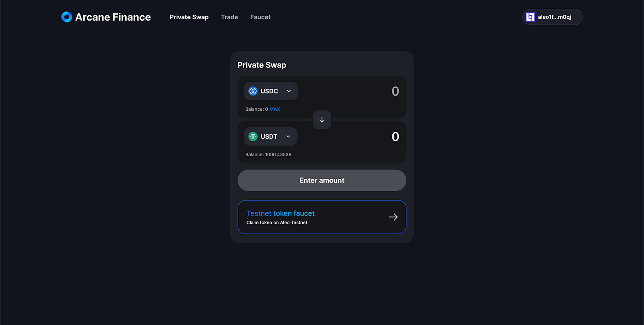Click the downward swap direction arrow
This screenshot has width=644, height=325.
(322, 120)
